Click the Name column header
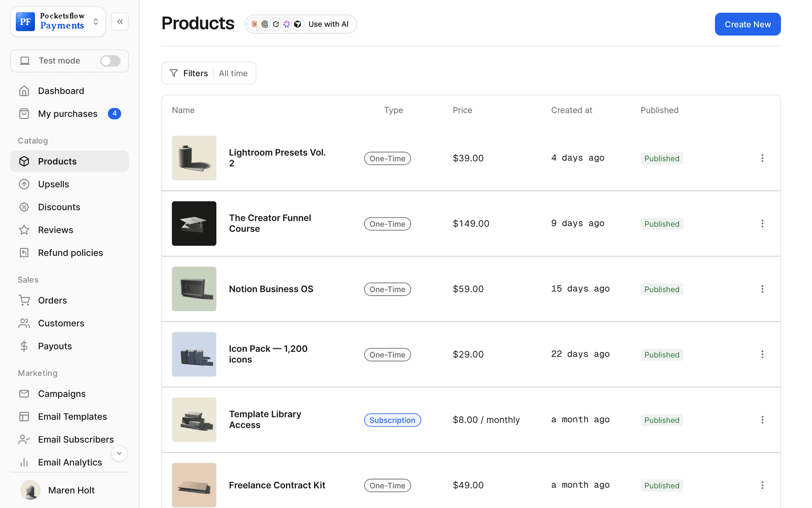 click(183, 110)
